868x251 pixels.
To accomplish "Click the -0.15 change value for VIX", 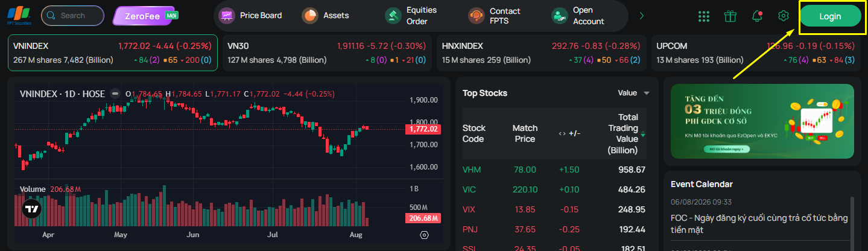I will point(570,209).
